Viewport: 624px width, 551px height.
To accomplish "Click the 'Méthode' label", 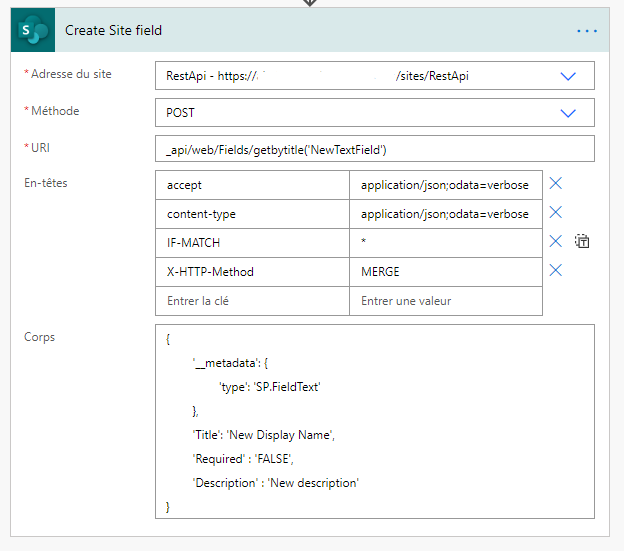I will 55,111.
